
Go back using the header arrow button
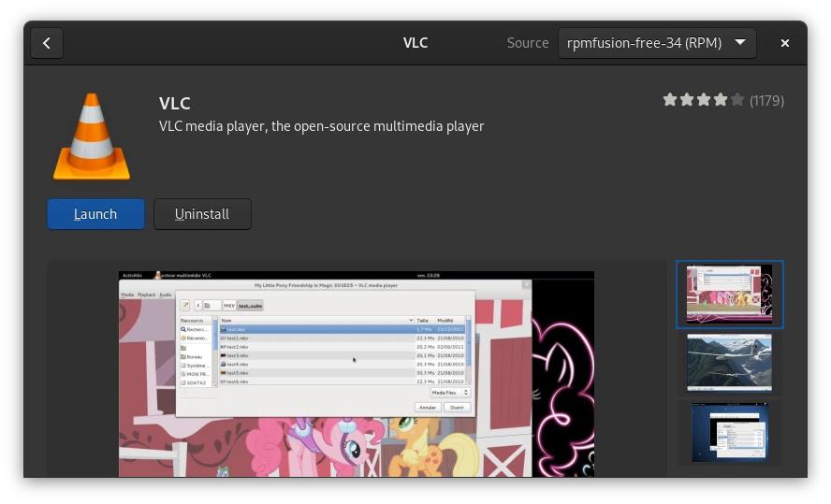pos(47,43)
